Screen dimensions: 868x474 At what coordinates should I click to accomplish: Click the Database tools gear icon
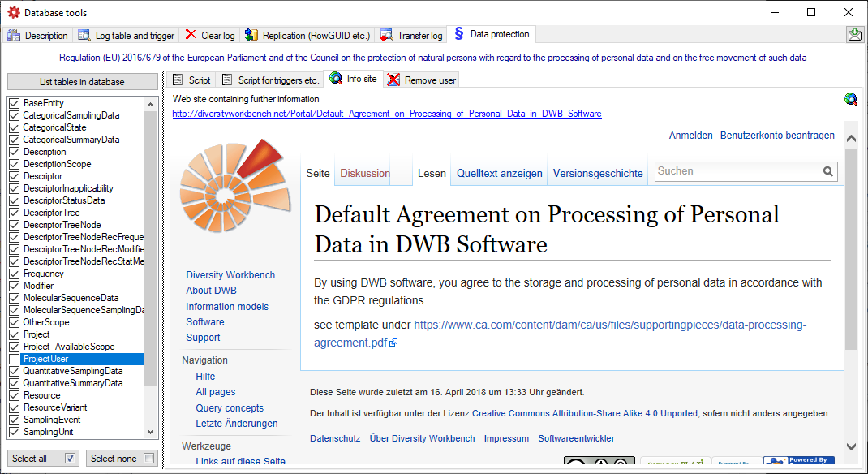pyautogui.click(x=13, y=12)
